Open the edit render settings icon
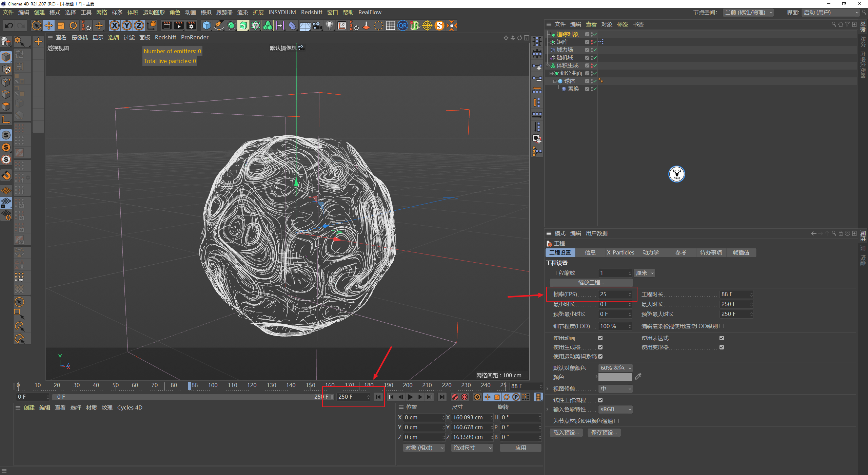 [191, 25]
